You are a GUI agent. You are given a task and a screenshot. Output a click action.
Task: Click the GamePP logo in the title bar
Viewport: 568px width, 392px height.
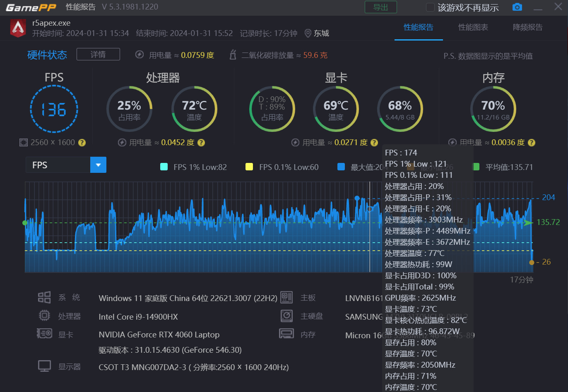(31, 7)
